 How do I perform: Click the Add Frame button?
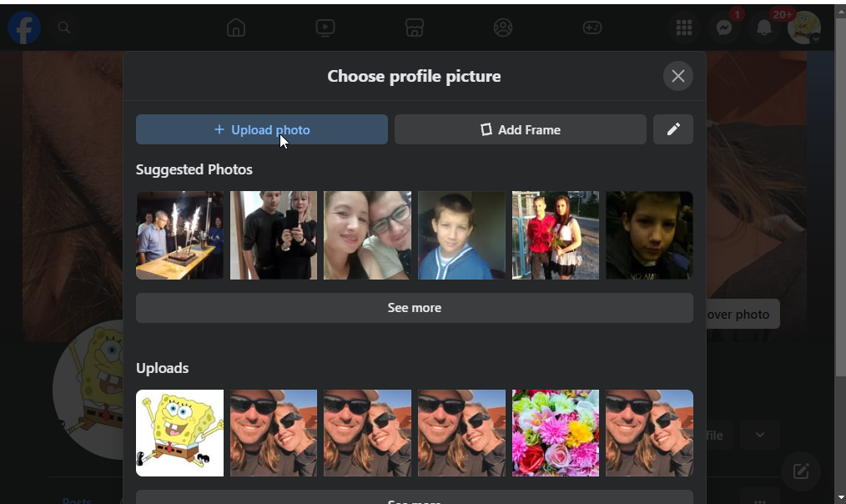pyautogui.click(x=520, y=129)
